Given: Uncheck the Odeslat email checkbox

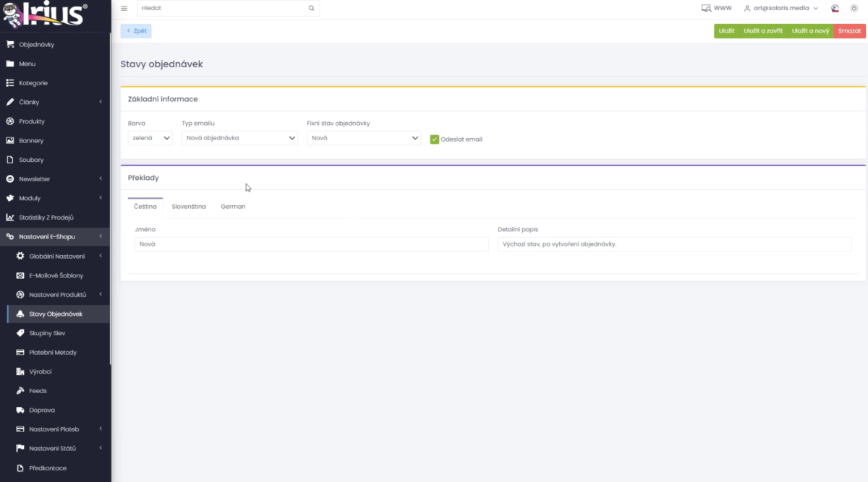Looking at the screenshot, I should point(435,139).
